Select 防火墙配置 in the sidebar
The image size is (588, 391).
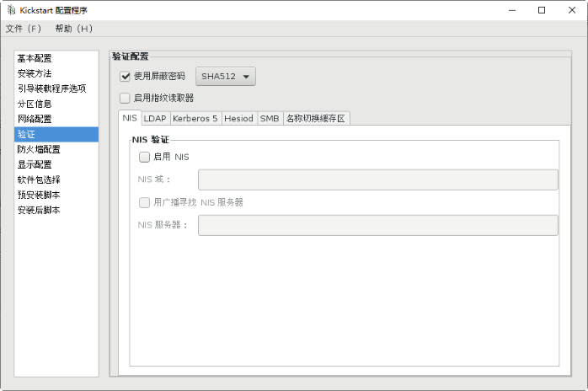[56, 149]
